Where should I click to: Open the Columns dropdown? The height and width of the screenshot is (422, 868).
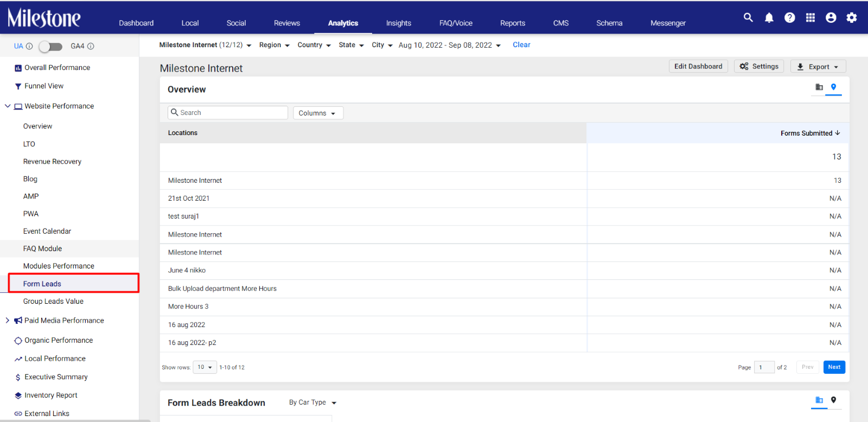[x=318, y=113]
